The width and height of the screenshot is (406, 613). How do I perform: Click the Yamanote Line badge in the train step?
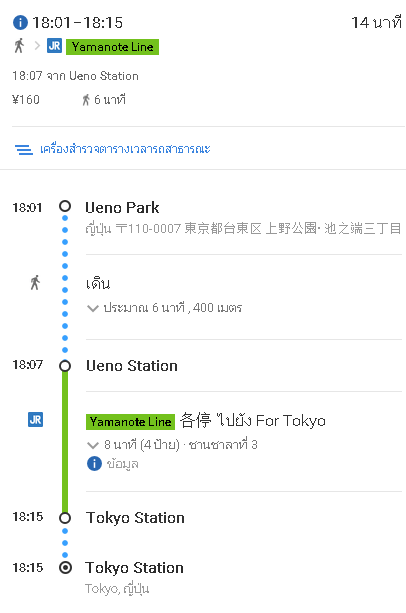tap(131, 422)
